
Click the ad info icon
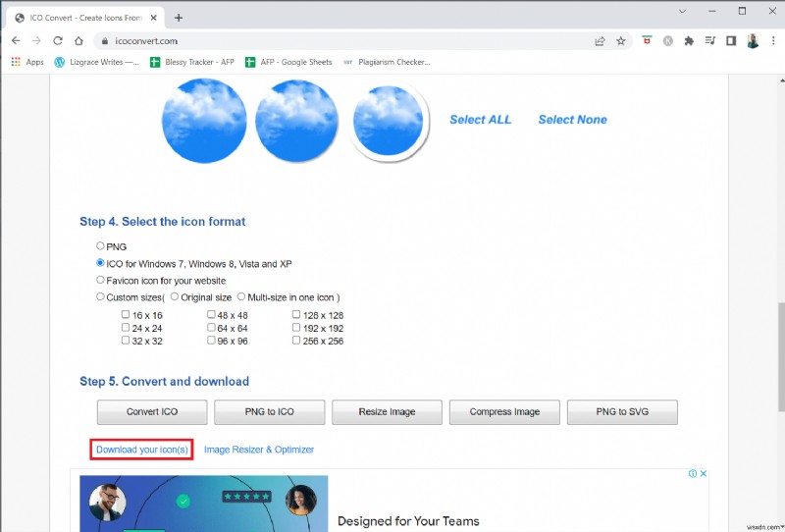(x=693, y=473)
